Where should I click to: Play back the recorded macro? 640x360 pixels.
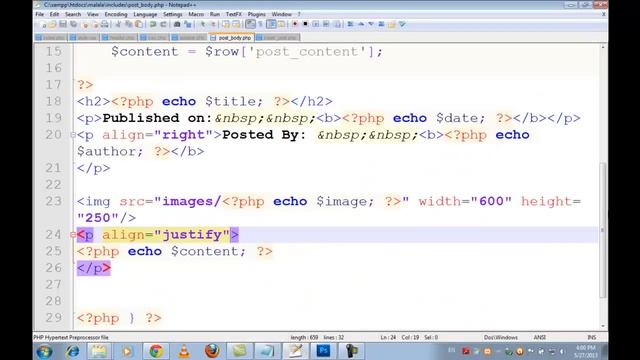pyautogui.click(x=316, y=24)
